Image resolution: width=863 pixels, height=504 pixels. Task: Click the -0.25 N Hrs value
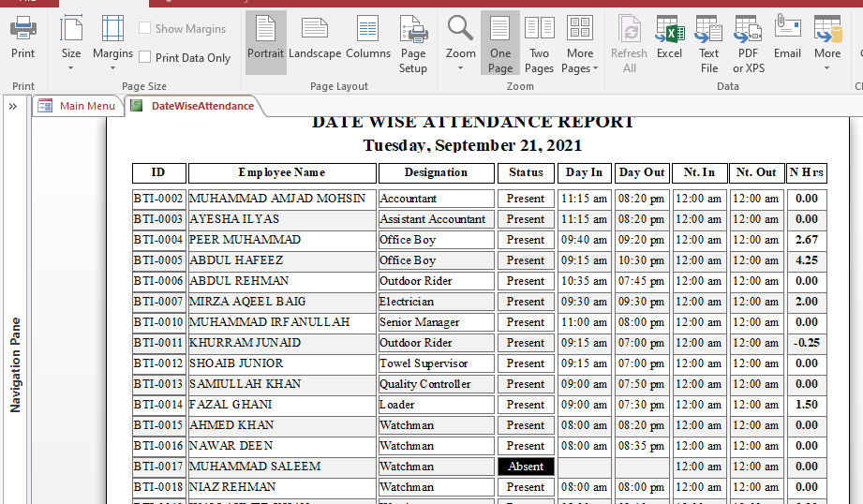(x=807, y=343)
